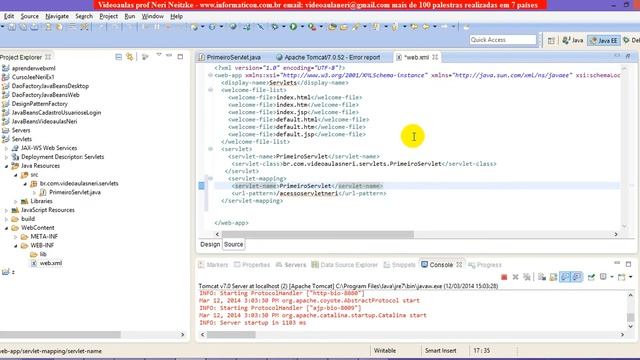Viewport: 640px width, 360px height.
Task: Click the Open Console icon
Action: [x=621, y=277]
